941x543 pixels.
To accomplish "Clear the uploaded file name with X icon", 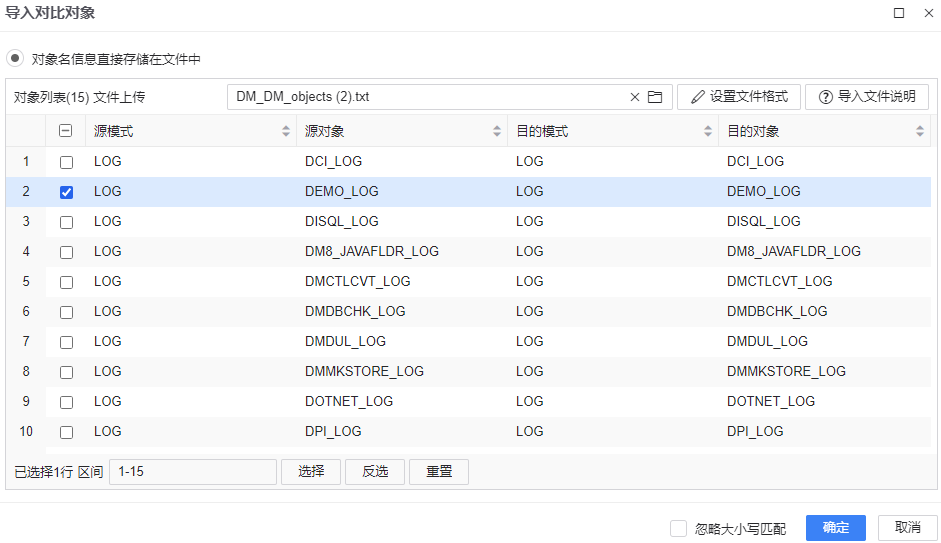I will point(634,97).
